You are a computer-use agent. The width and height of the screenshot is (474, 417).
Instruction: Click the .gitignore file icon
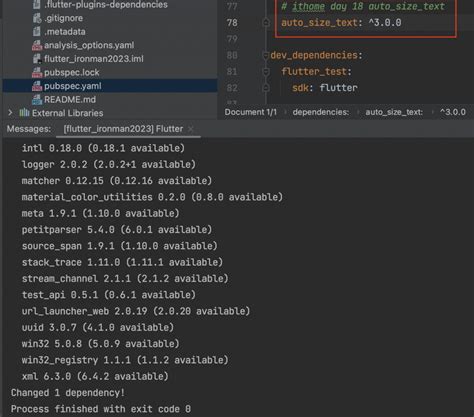[x=37, y=18]
